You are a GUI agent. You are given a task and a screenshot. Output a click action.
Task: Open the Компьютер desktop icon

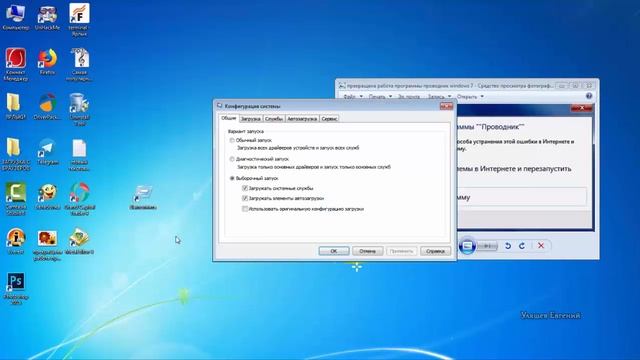click(16, 17)
